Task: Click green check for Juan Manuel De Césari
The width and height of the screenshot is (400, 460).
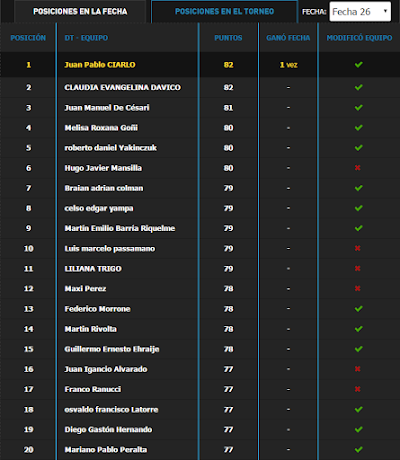Action: tap(359, 108)
